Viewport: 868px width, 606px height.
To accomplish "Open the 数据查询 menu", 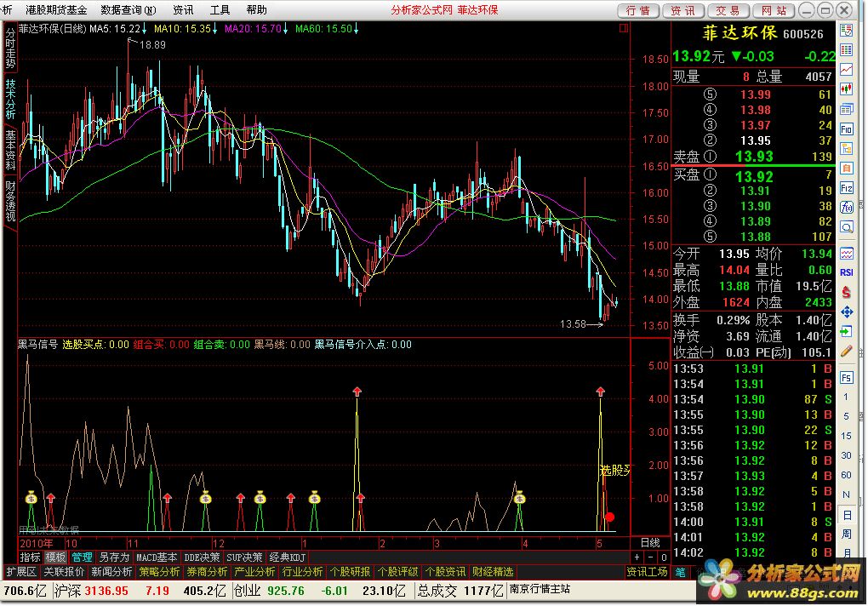I will pyautogui.click(x=128, y=10).
